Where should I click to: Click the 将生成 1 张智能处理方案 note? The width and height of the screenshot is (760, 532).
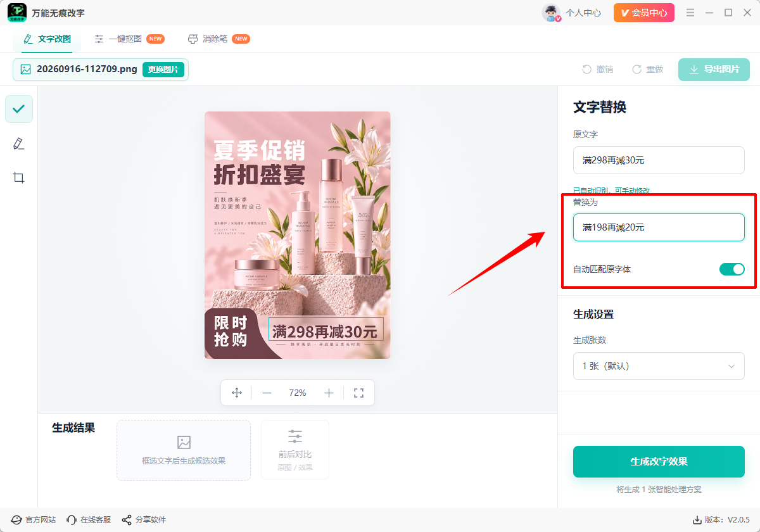pos(659,490)
